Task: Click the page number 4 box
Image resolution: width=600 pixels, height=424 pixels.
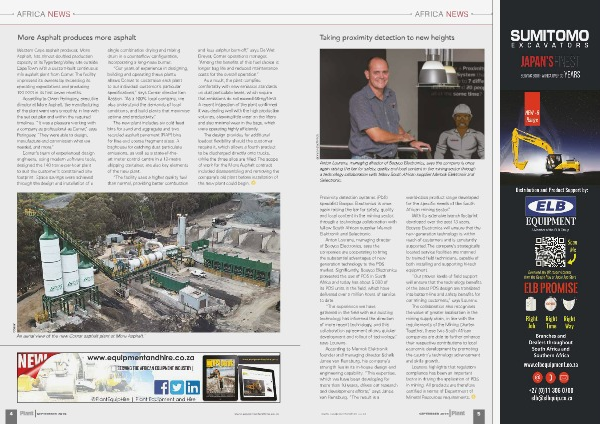Action: click(x=11, y=416)
